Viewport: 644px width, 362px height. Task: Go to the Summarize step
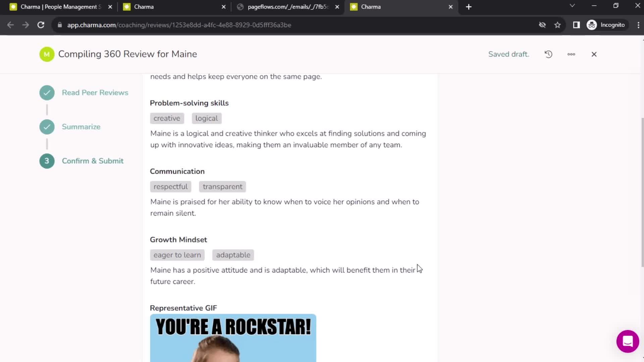(x=81, y=127)
